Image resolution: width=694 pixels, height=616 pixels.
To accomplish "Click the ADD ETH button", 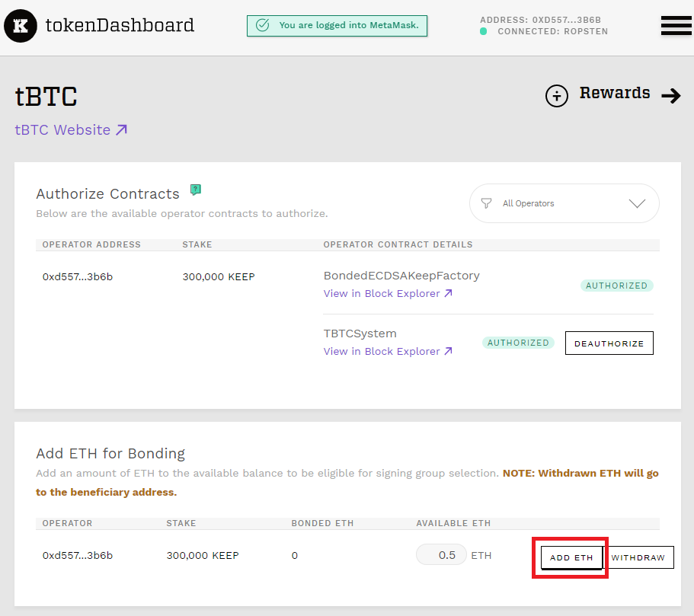I will click(x=571, y=557).
